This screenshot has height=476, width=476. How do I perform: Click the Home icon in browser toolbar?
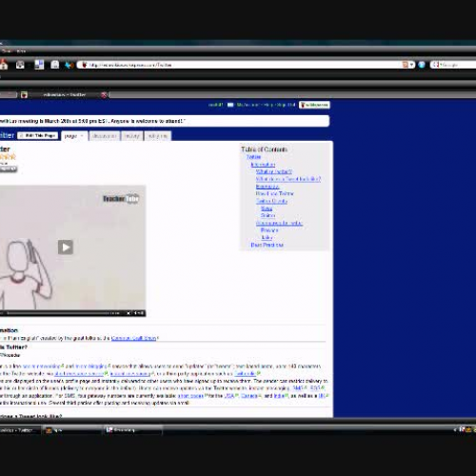(4, 65)
